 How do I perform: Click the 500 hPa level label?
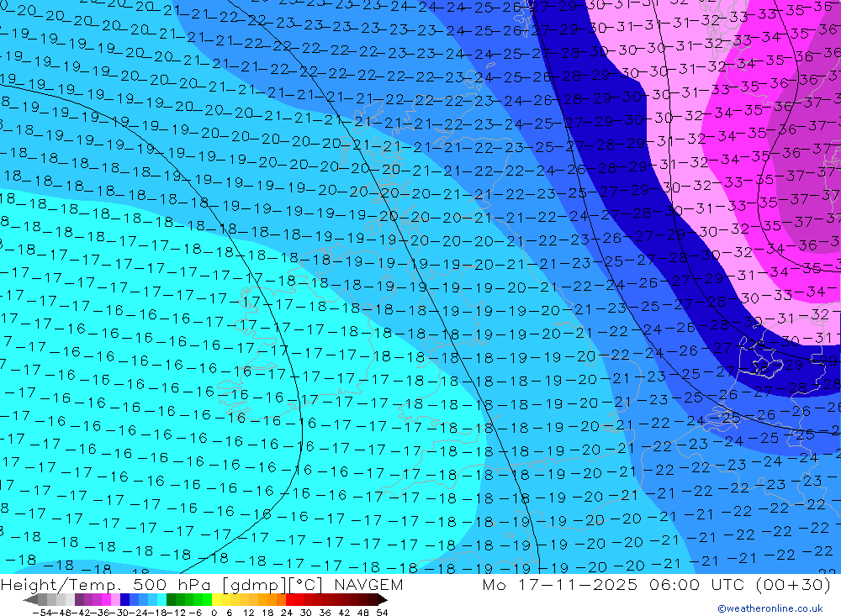pos(172,584)
